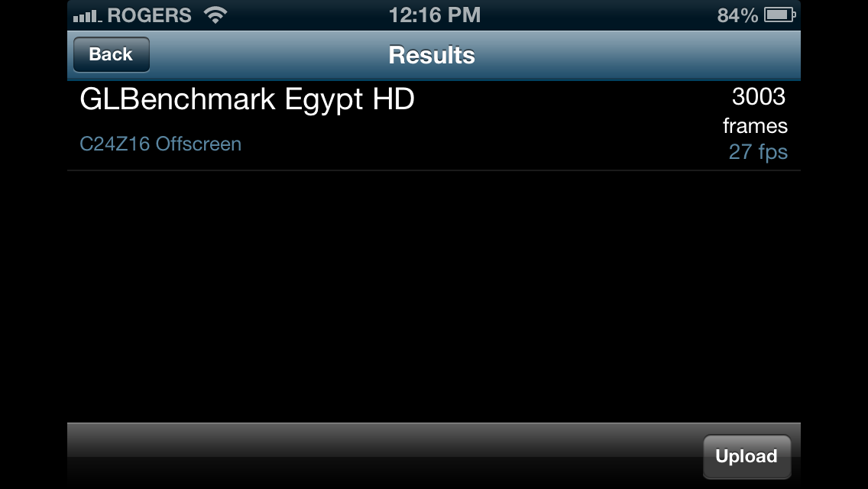Tap the 84% battery percentage
The height and width of the screenshot is (489, 868).
point(737,15)
